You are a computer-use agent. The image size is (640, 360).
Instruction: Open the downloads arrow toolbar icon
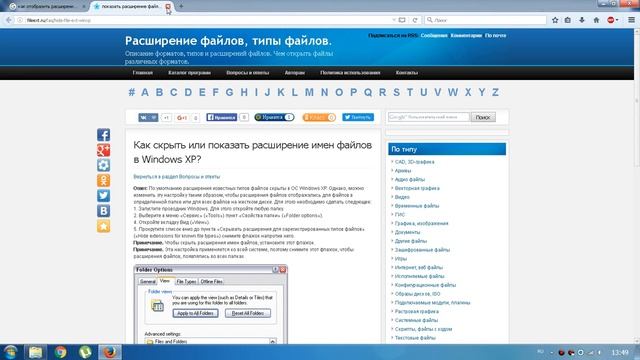point(582,20)
